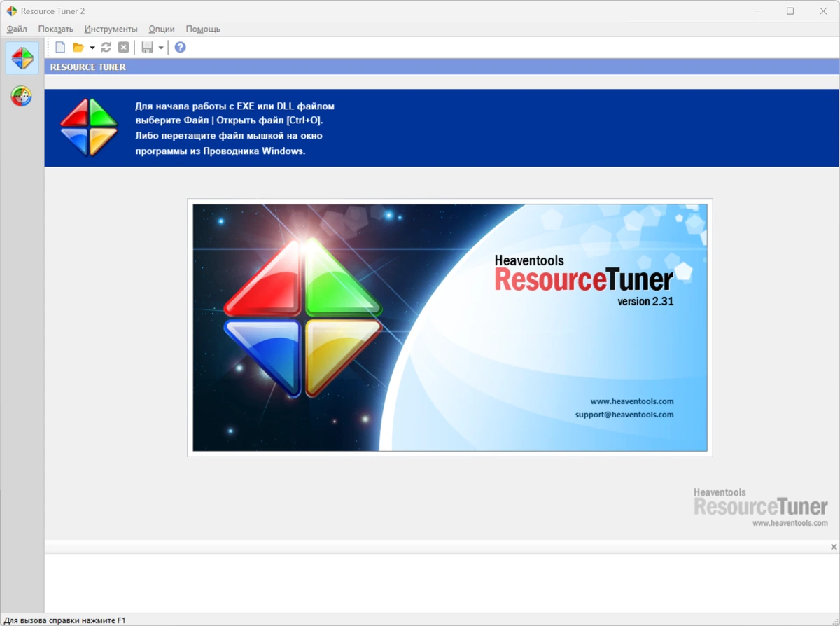The height and width of the screenshot is (626, 840).
Task: Click the four-triangle logo in blue banner
Action: tap(89, 127)
